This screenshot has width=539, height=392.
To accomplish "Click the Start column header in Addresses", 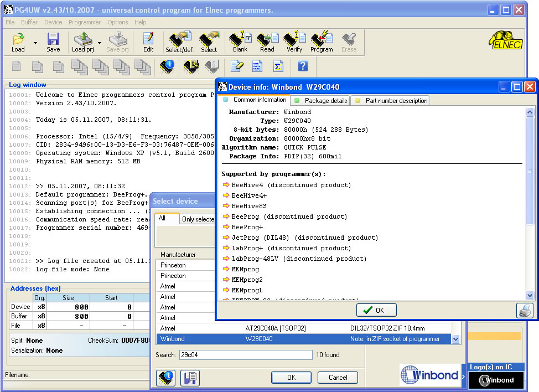I will pyautogui.click(x=111, y=298).
